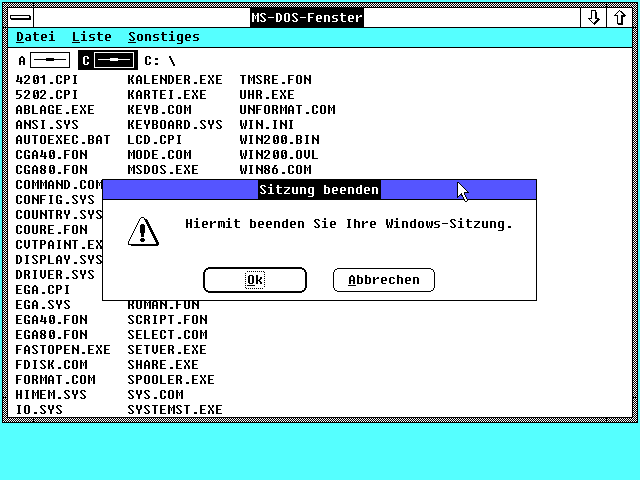Screen dimensions: 640x480
Task: Select file 4201.CPI
Action: tap(47, 80)
